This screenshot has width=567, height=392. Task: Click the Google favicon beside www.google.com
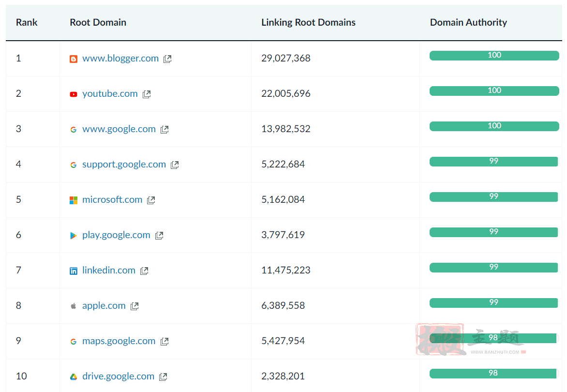pos(74,130)
